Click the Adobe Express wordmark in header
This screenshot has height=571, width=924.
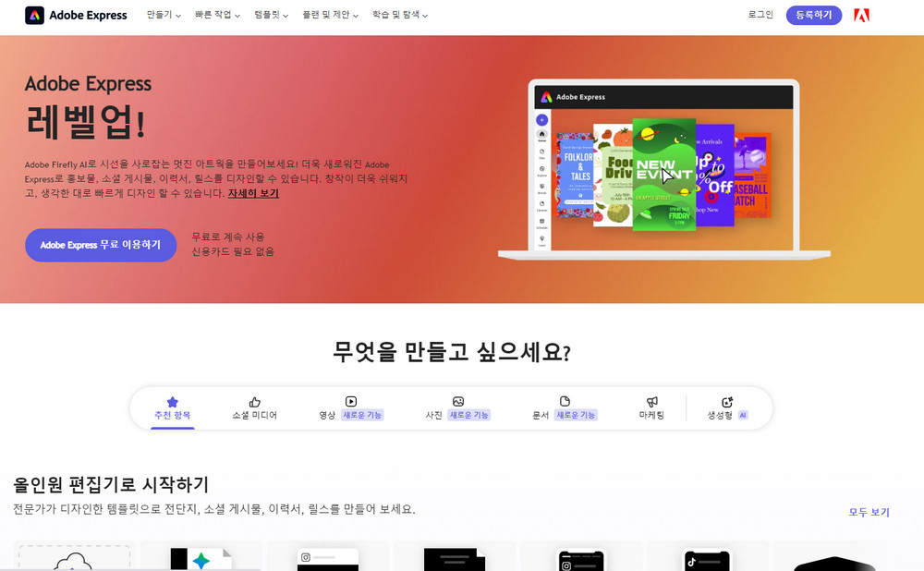pos(88,16)
